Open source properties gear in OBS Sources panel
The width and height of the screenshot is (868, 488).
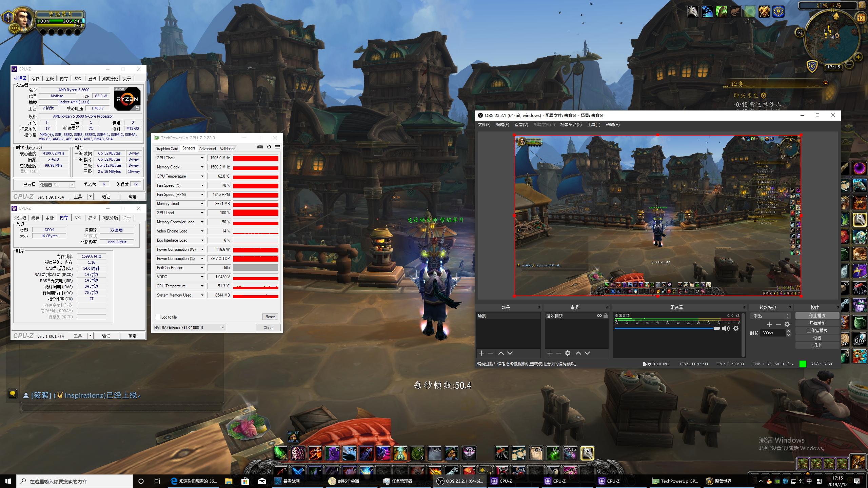[x=568, y=353]
